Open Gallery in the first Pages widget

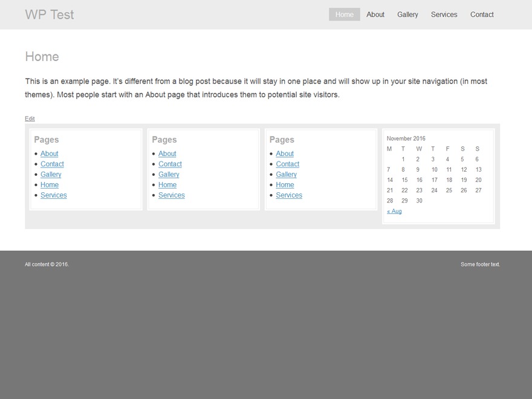coord(51,174)
